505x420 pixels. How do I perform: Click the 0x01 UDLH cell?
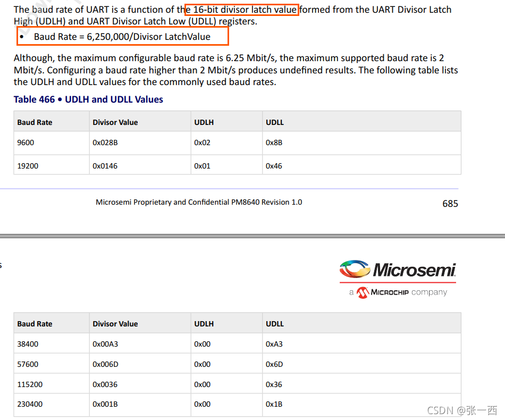pos(227,166)
